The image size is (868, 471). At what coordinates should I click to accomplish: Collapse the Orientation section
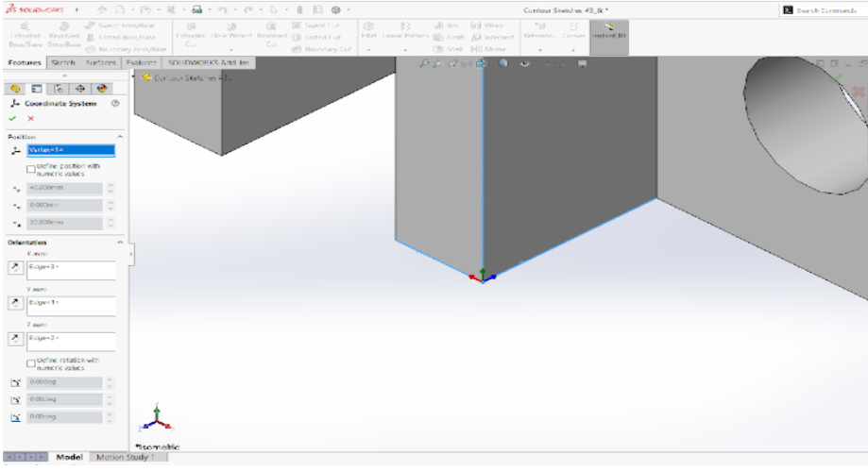coord(121,243)
